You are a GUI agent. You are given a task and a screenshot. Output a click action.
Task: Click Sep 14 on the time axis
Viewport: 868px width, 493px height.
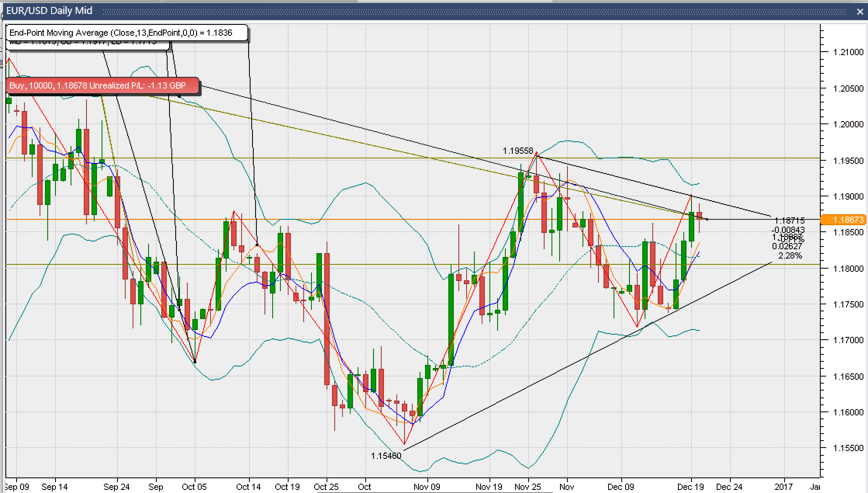click(54, 487)
